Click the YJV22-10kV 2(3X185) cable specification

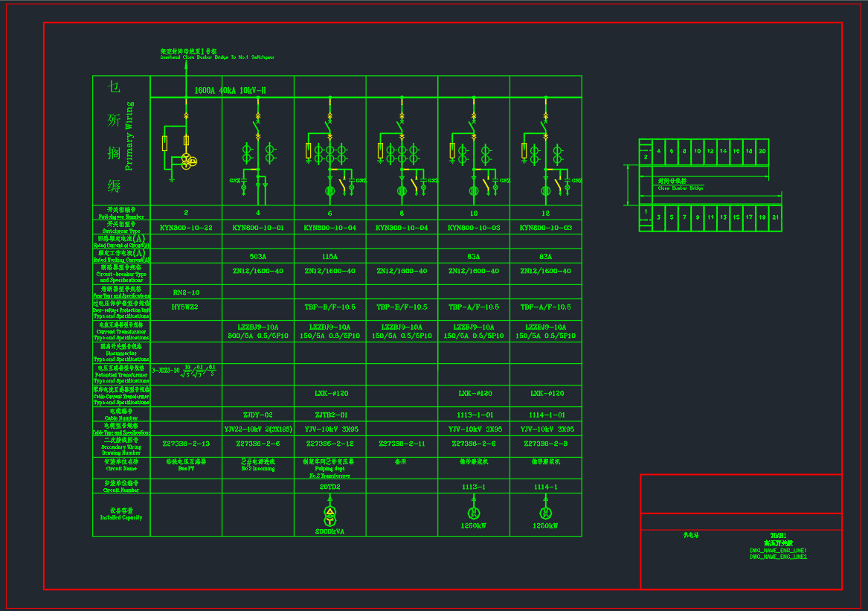coord(257,429)
